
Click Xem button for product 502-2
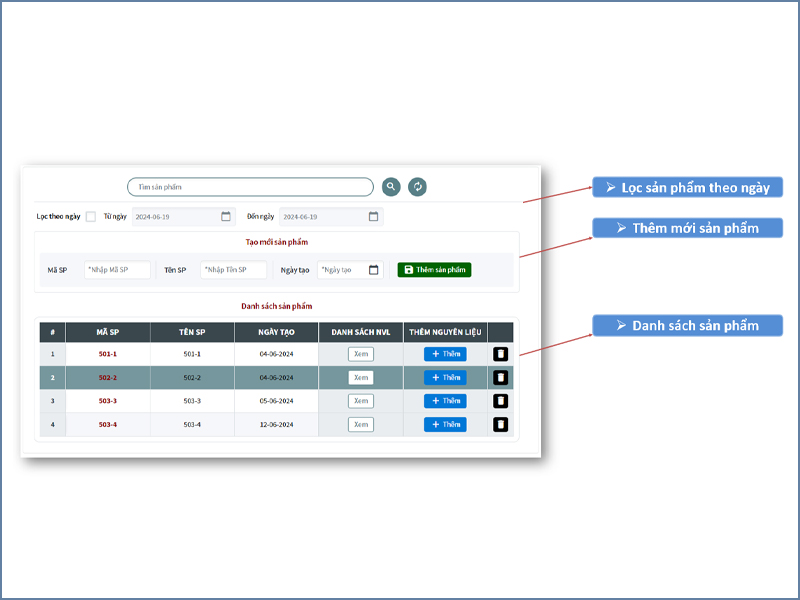point(361,378)
